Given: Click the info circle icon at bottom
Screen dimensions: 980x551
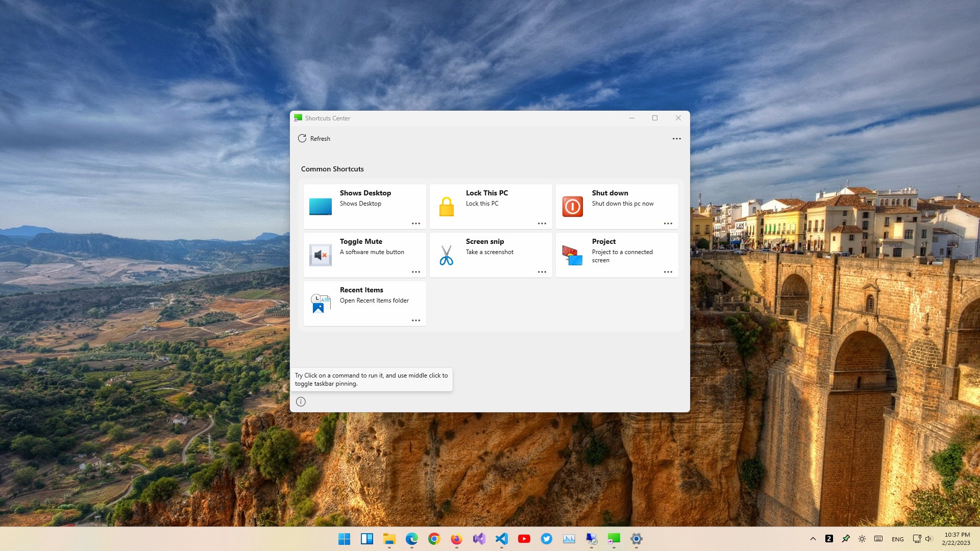Looking at the screenshot, I should [x=301, y=402].
